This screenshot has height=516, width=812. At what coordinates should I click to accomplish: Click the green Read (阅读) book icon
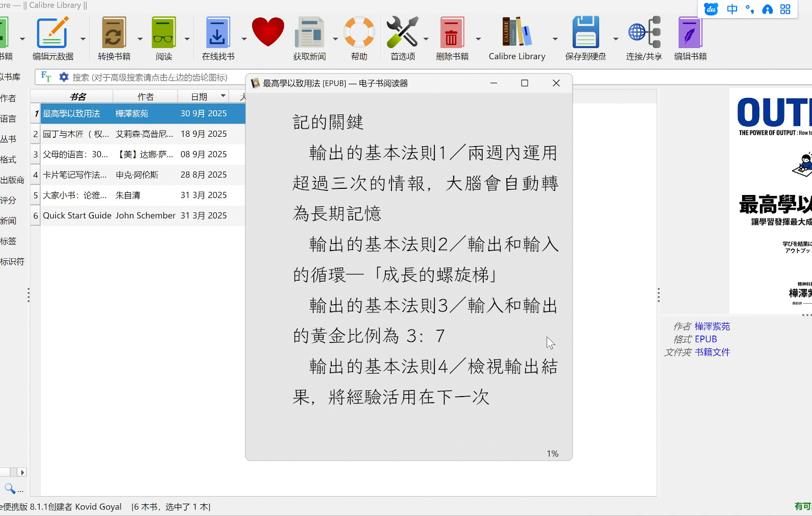tap(163, 33)
